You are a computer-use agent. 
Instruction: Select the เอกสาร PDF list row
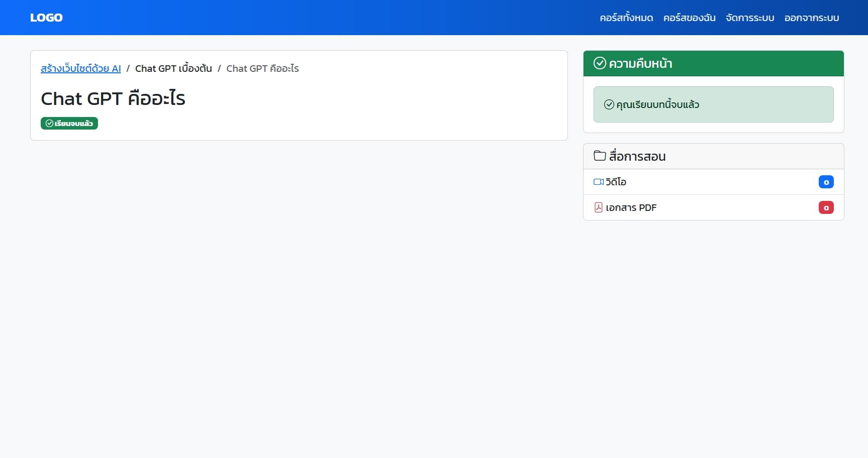coord(714,207)
